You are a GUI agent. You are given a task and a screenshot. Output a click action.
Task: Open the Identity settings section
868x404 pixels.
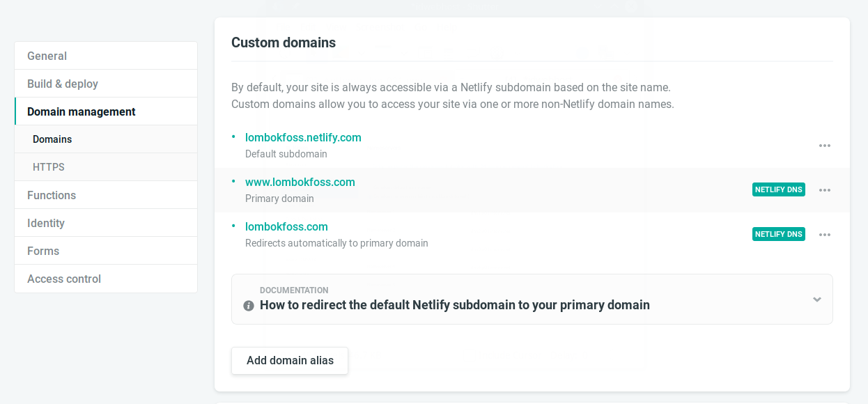pos(45,223)
